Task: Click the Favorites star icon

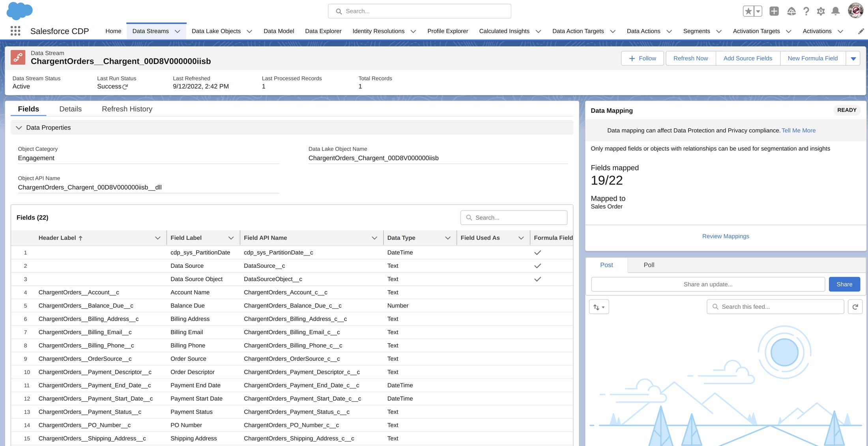Action: [748, 11]
